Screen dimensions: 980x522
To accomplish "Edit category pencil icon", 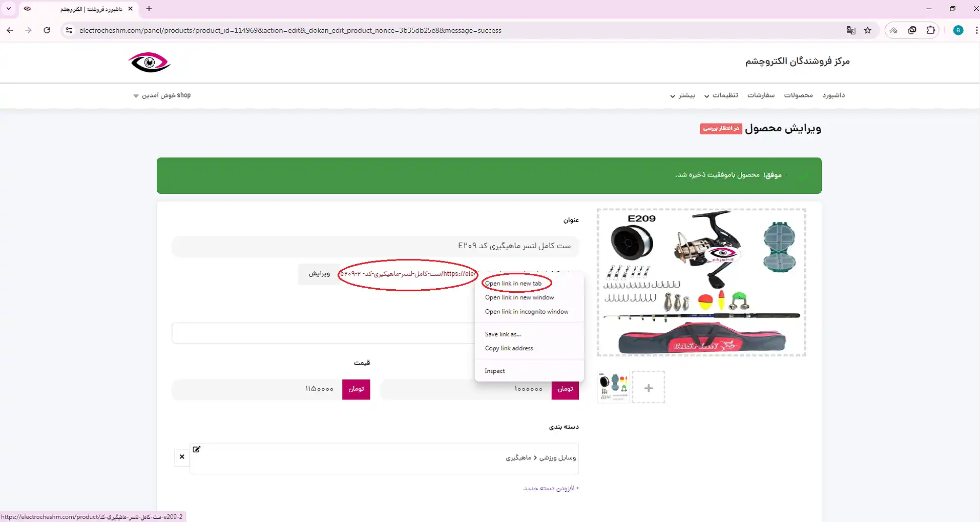I will click(197, 449).
